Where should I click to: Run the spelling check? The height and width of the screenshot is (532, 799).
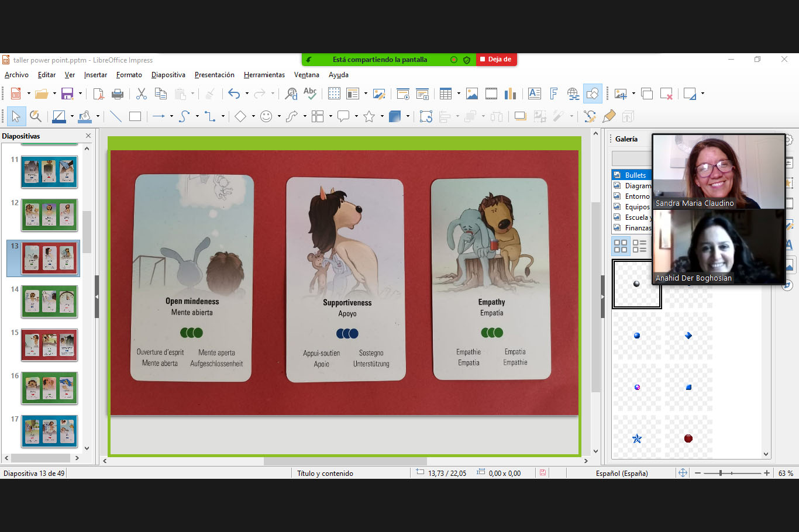[310, 94]
